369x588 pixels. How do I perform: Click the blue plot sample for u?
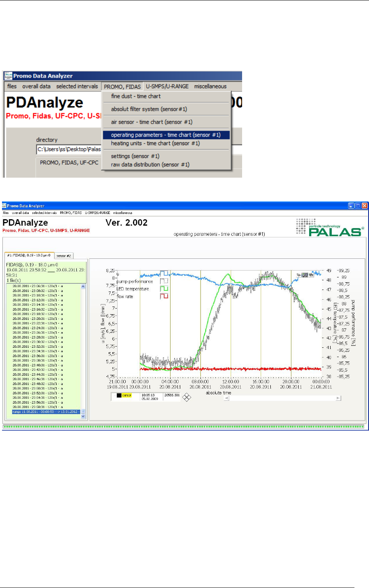164,273
